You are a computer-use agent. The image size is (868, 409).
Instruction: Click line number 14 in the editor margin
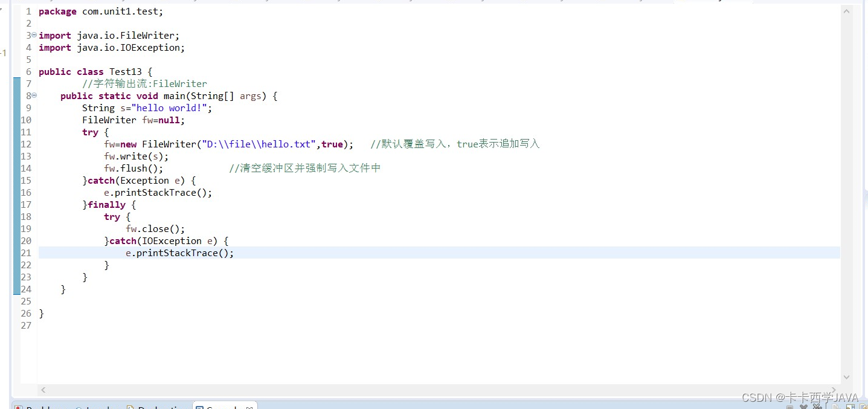coord(25,168)
